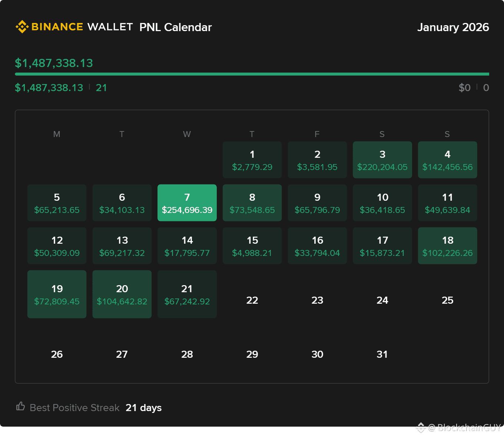Click the green divider between PNL totals
The image size is (504, 437).
(x=252, y=74)
